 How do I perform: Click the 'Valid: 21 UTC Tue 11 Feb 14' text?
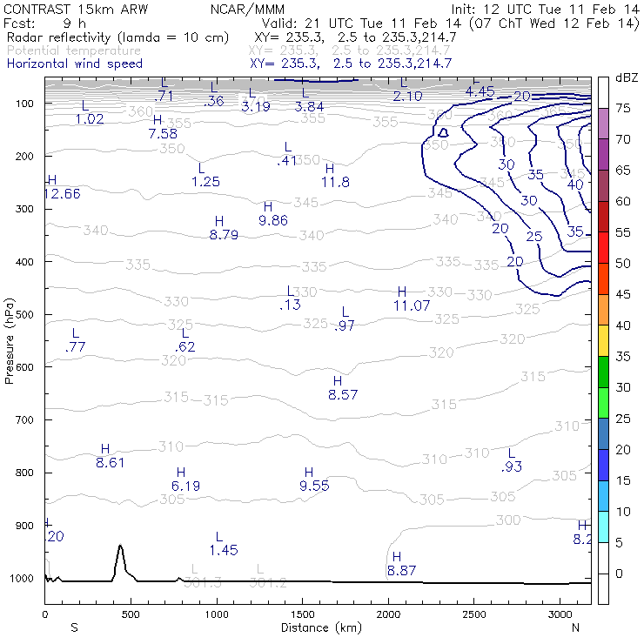[x=363, y=23]
